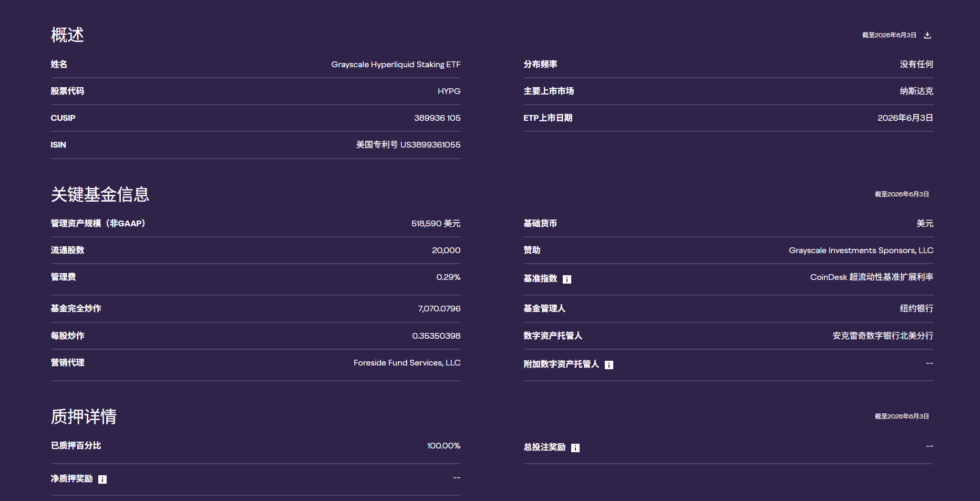This screenshot has height=501, width=980.
Task: Click the 概述 section heading
Action: (67, 35)
